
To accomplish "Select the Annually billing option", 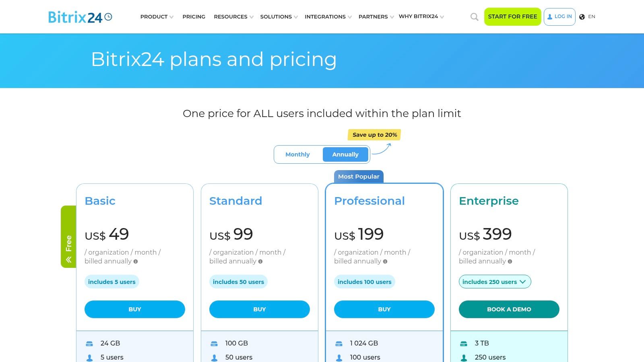I will 345,154.
